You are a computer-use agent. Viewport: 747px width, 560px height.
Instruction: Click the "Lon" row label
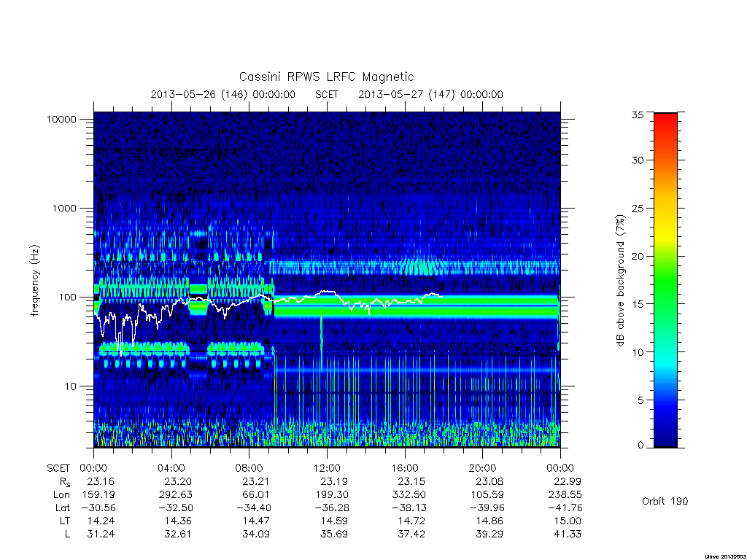(x=61, y=495)
